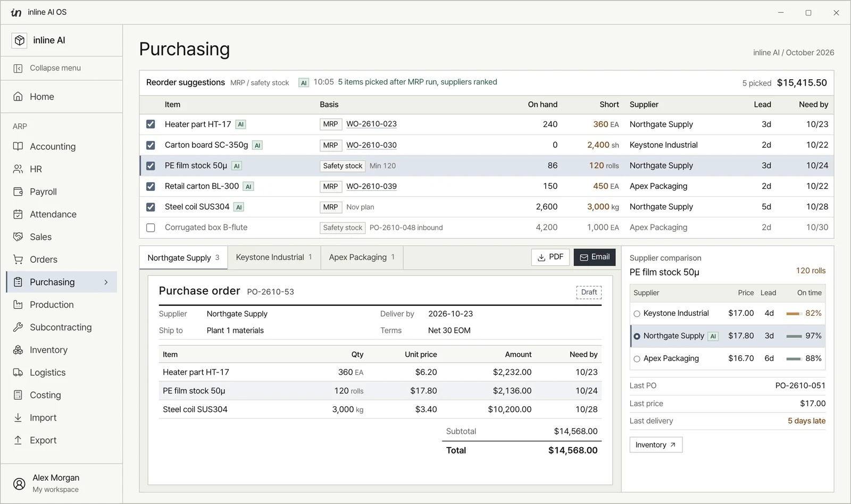
Task: Click the Logistics truck icon
Action: tap(18, 372)
